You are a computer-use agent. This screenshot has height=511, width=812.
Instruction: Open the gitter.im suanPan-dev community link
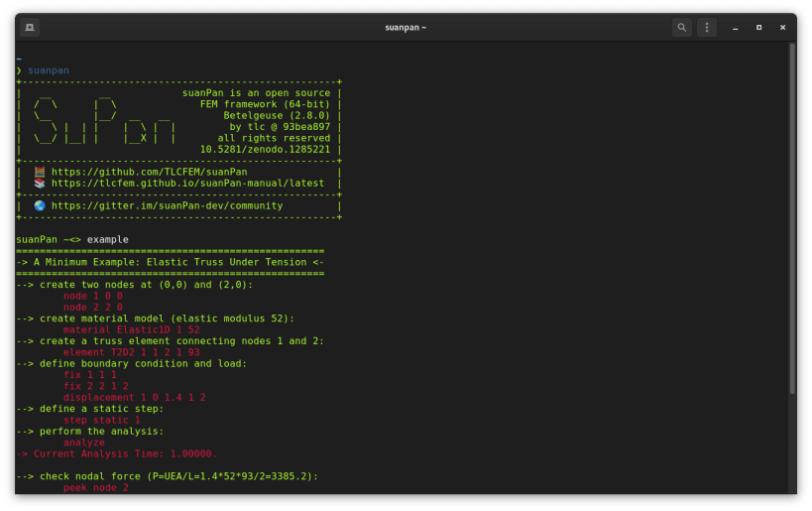[x=167, y=205]
